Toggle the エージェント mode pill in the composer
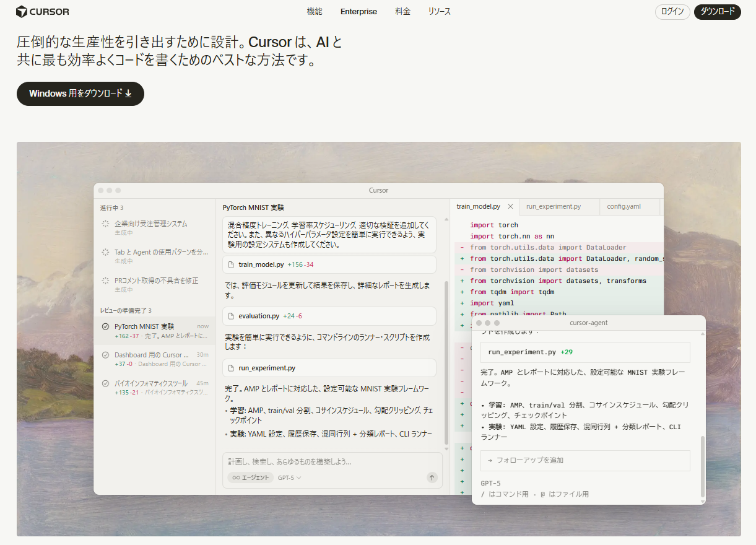 250,477
